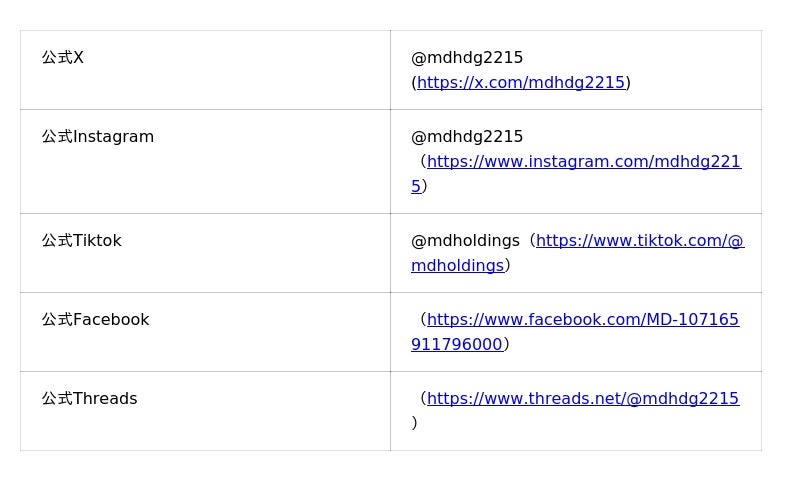
Task: Click the closing parenthesis after Instagram link's "5"
Action: pos(425,187)
